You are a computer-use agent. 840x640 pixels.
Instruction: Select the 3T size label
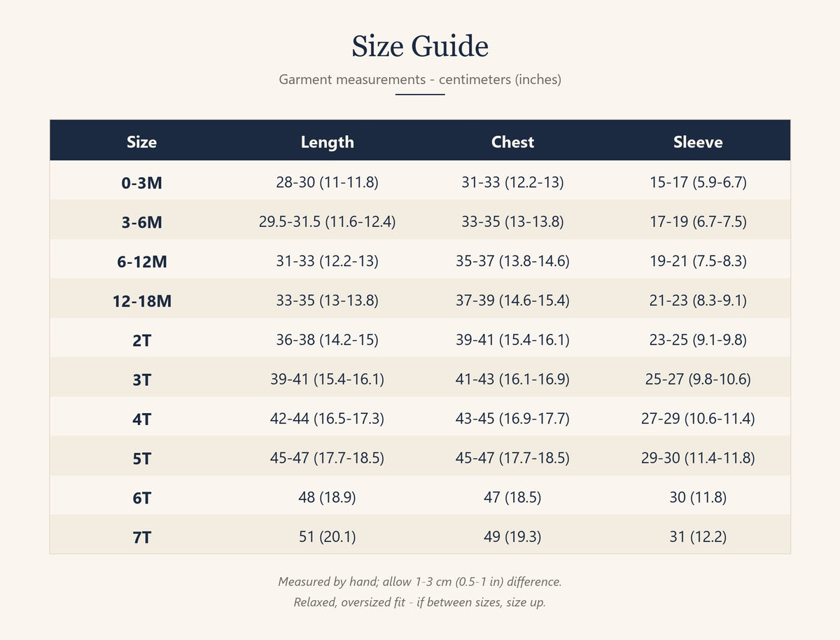[x=141, y=380]
